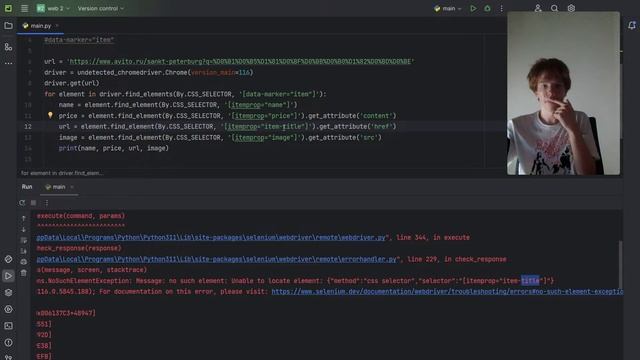Open the Run tool window icon

pos(8,276)
